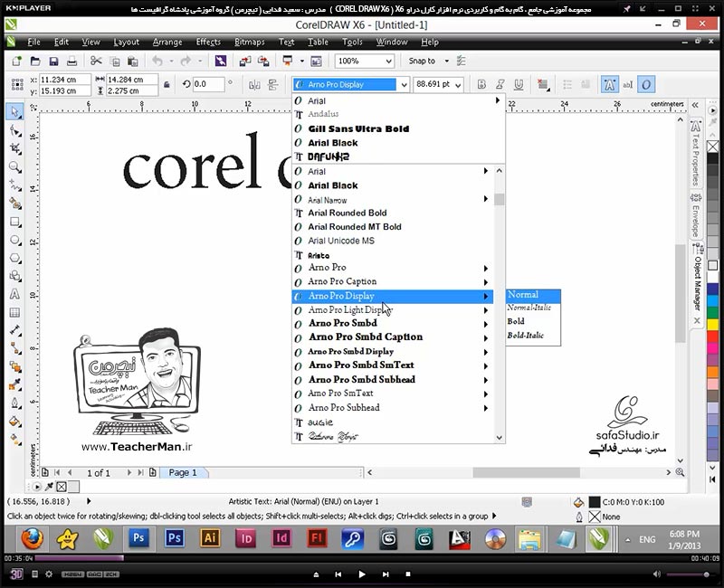Open the File menu
724x588 pixels.
(33, 42)
